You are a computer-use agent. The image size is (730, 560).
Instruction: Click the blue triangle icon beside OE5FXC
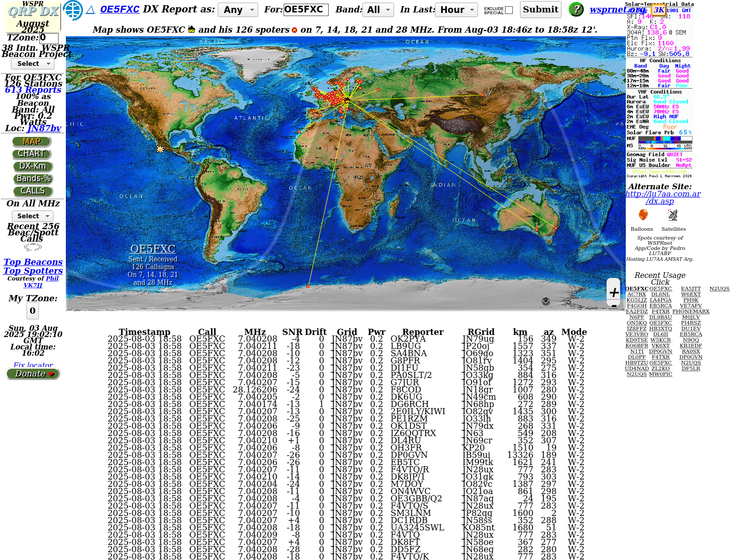(90, 10)
